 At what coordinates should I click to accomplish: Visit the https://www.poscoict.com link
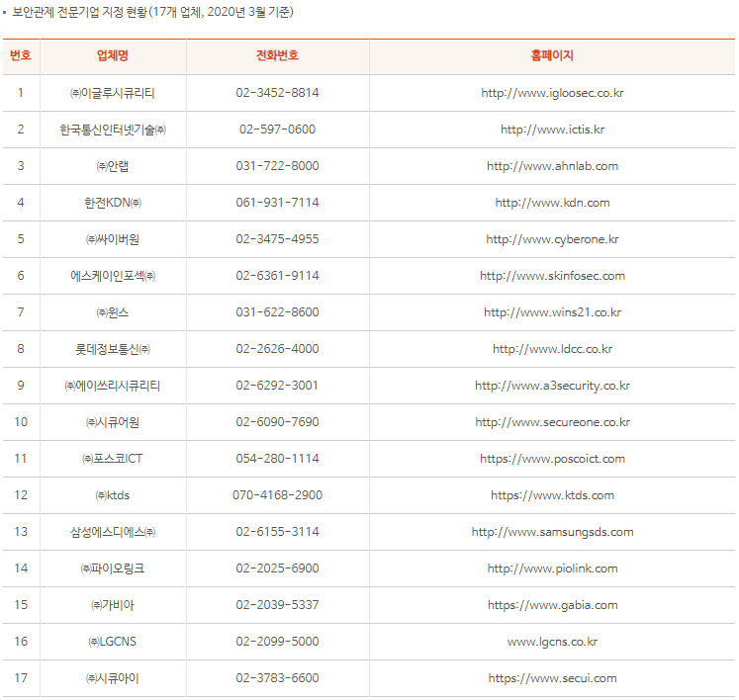point(552,459)
